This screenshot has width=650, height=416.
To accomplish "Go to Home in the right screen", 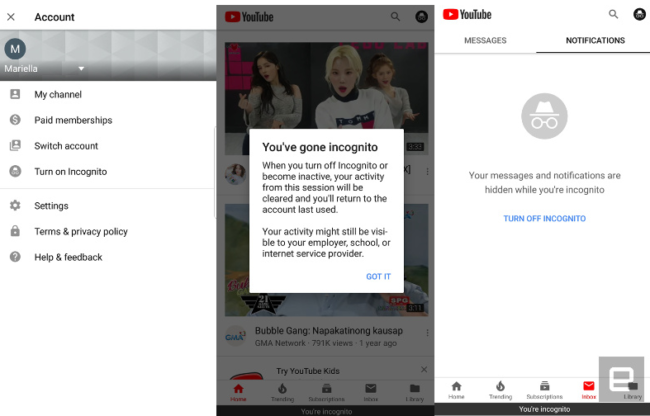I will tap(456, 390).
